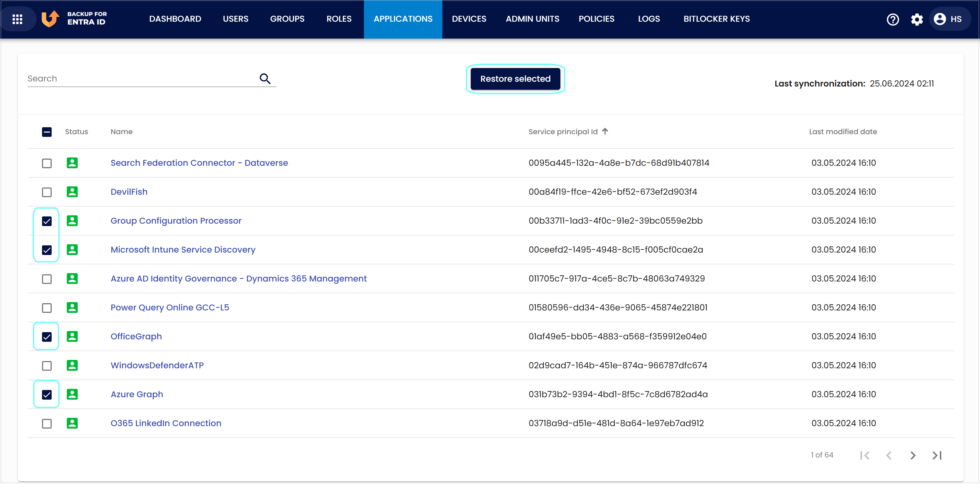980x484 pixels.
Task: Open the app launcher grid icon
Action: (17, 19)
